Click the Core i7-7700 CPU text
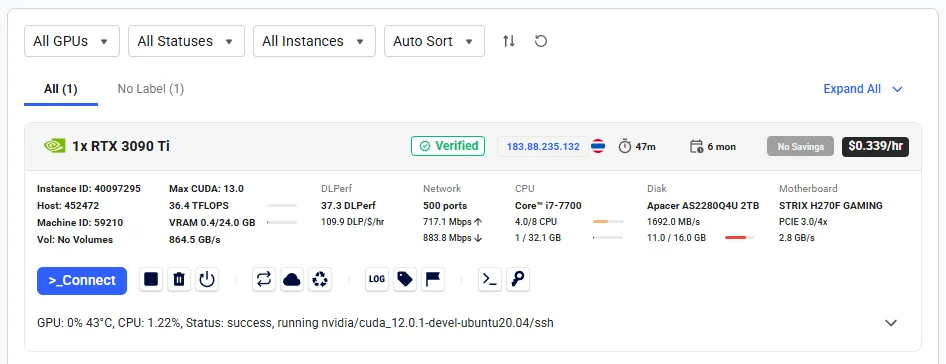This screenshot has height=364, width=946. pyautogui.click(x=548, y=205)
